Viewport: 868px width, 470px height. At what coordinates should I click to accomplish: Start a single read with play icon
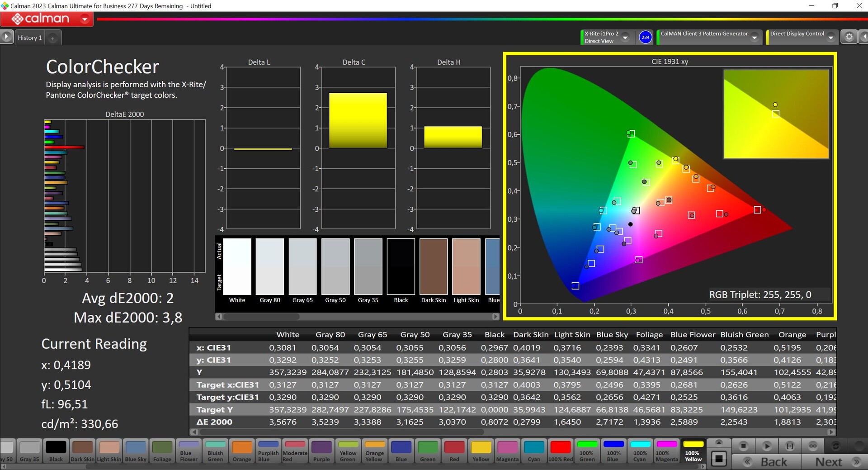tap(767, 446)
